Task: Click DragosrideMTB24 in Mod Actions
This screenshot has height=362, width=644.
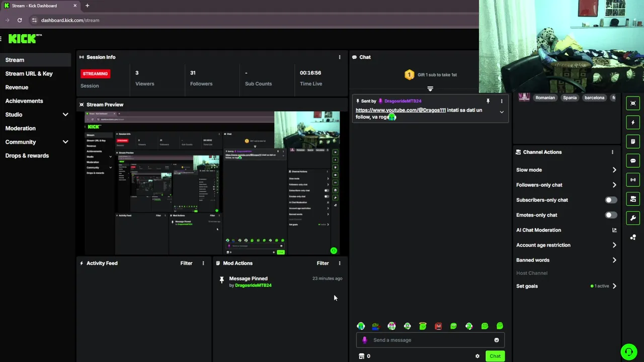Action: 253,285
